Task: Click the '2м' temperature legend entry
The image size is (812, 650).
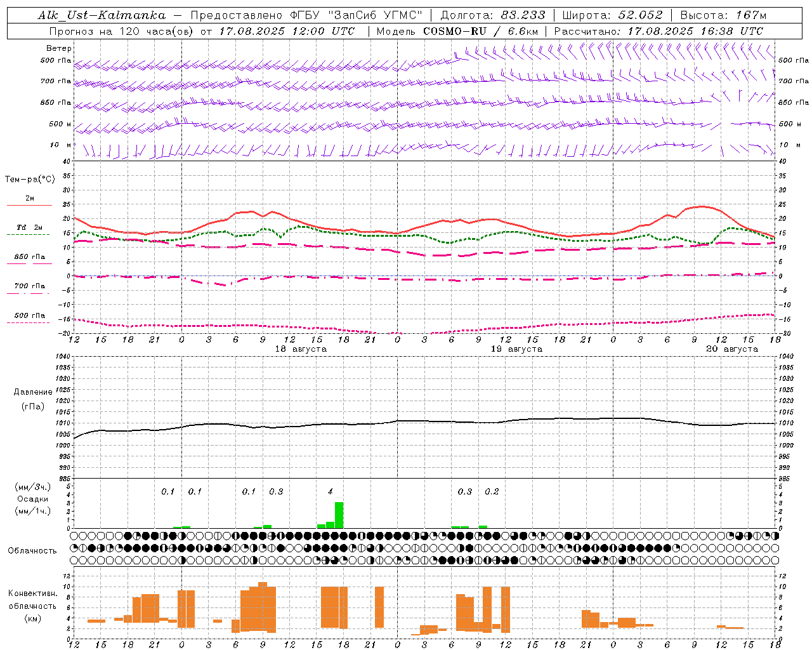Action: [30, 198]
